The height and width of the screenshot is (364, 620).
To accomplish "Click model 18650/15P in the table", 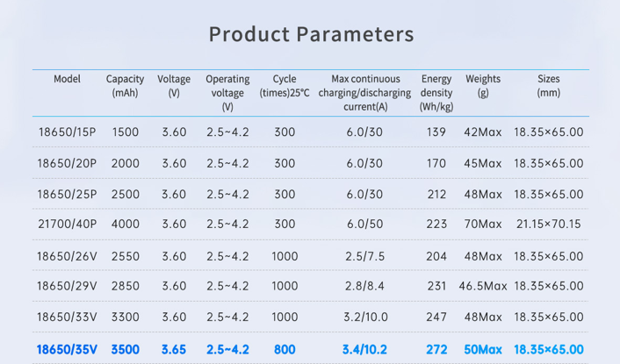I will 68,132.
